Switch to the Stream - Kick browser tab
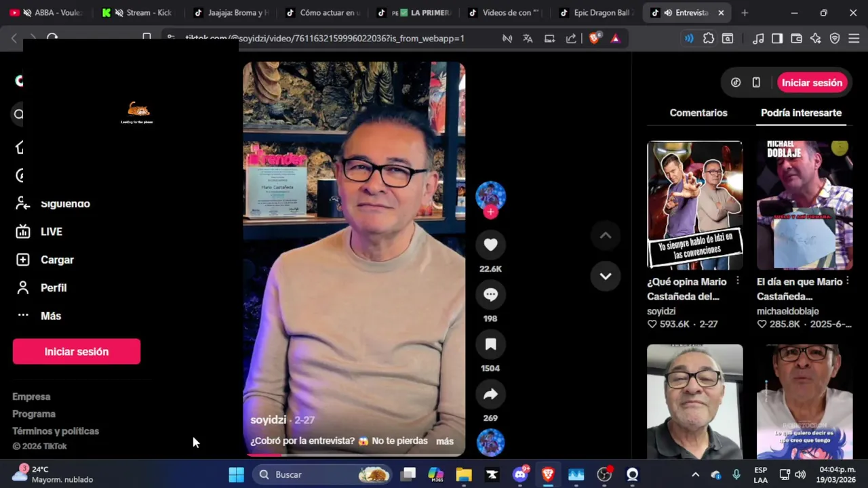This screenshot has height=488, width=868. click(137, 13)
